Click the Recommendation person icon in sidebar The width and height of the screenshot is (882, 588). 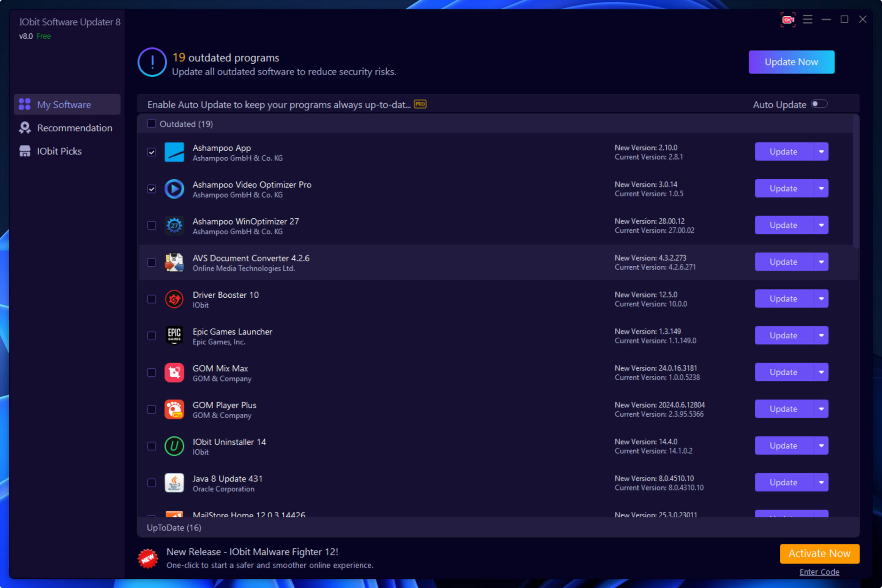point(25,128)
